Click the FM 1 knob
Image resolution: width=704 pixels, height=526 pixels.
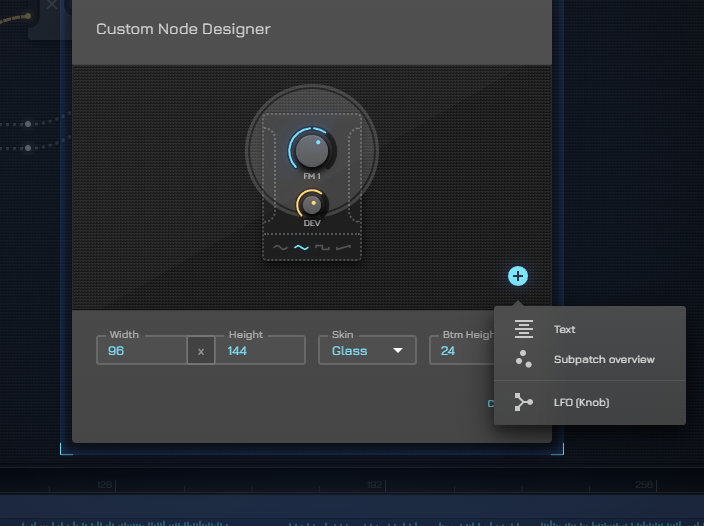pyautogui.click(x=312, y=151)
